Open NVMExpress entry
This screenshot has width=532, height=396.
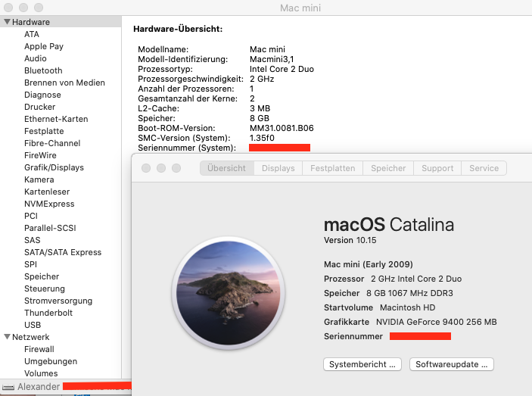pyautogui.click(x=49, y=204)
